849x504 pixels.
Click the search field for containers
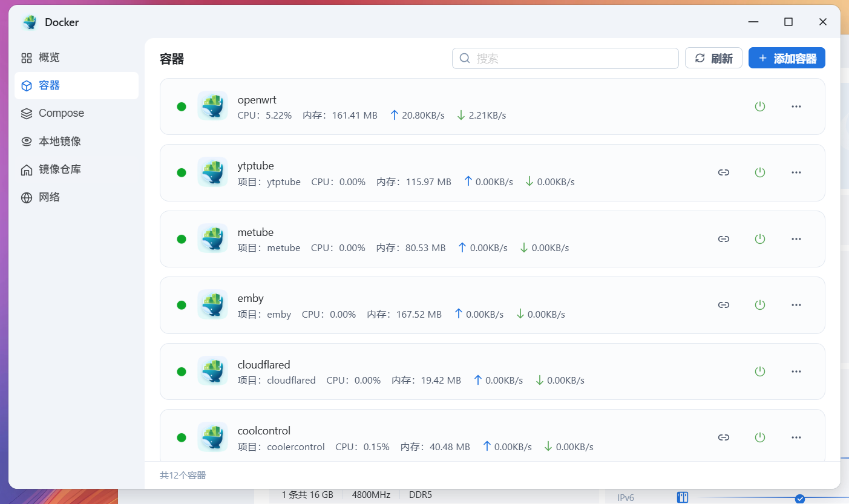tap(565, 58)
